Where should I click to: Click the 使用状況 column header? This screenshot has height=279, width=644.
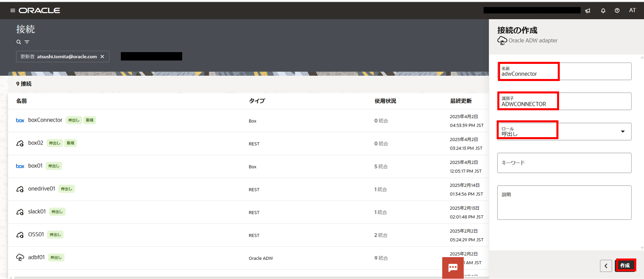coord(385,101)
